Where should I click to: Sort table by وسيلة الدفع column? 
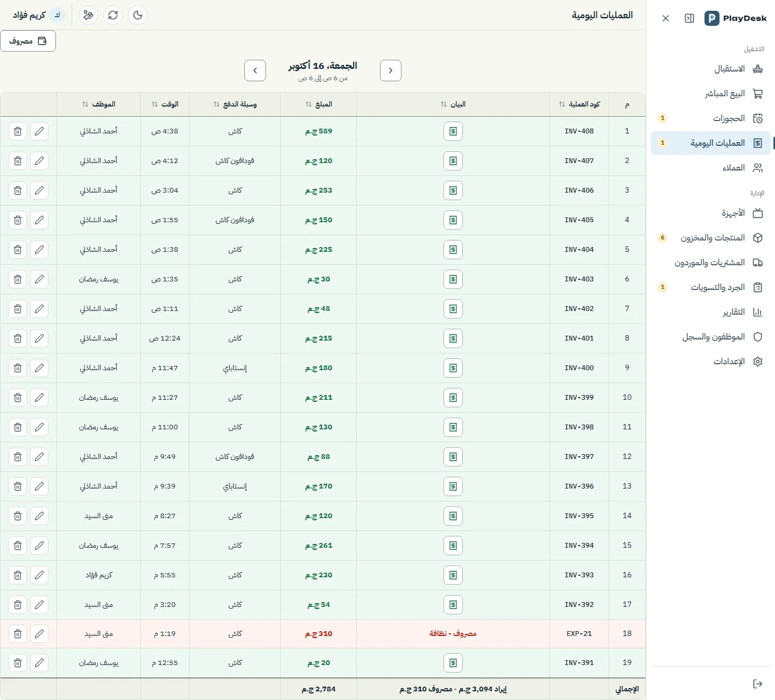click(x=235, y=104)
